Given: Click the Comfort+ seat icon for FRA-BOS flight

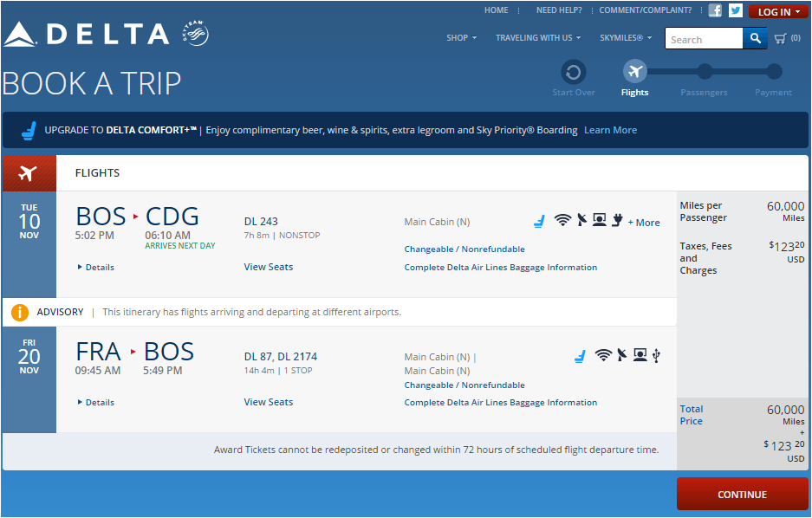Looking at the screenshot, I should point(580,356).
